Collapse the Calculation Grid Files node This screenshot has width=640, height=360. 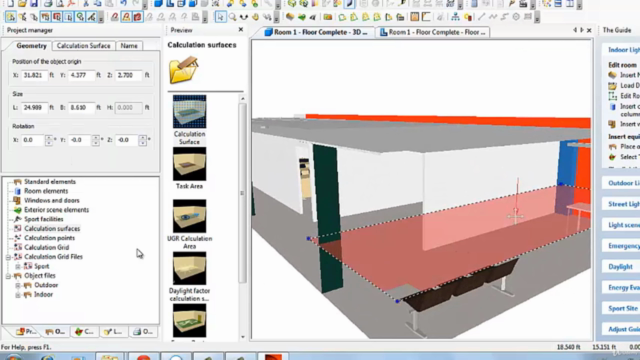(x=8, y=257)
